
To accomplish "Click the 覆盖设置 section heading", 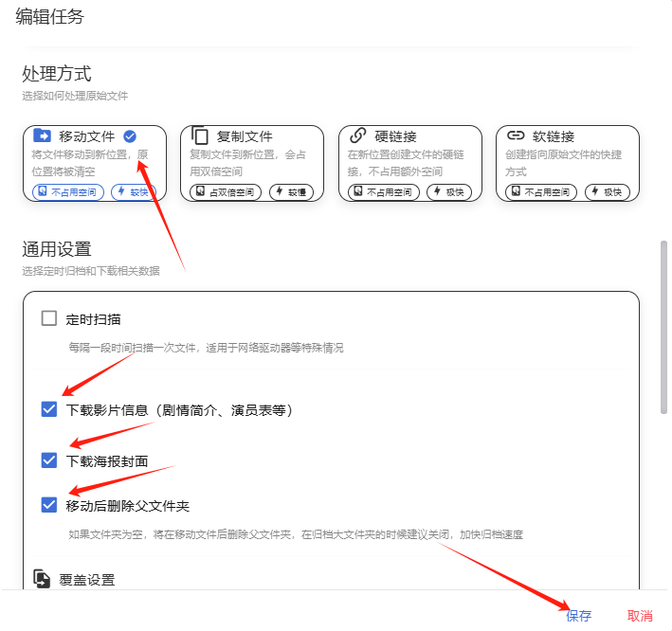I will 87,580.
